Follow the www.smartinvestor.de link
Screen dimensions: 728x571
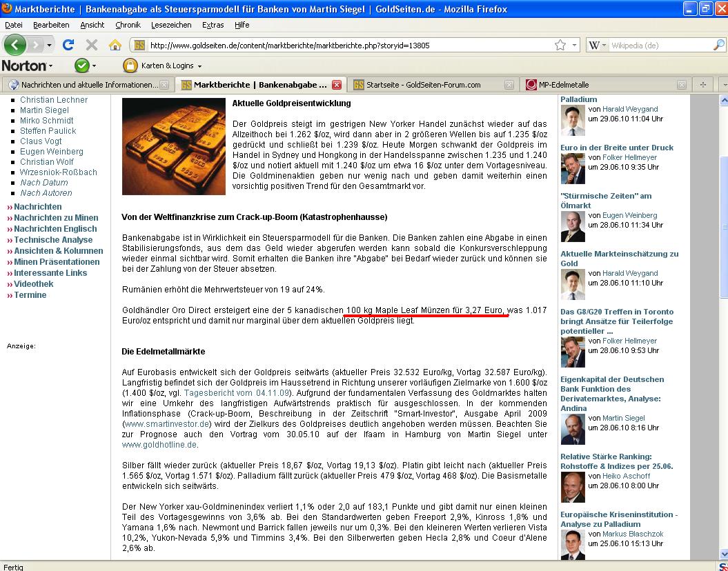(167, 424)
